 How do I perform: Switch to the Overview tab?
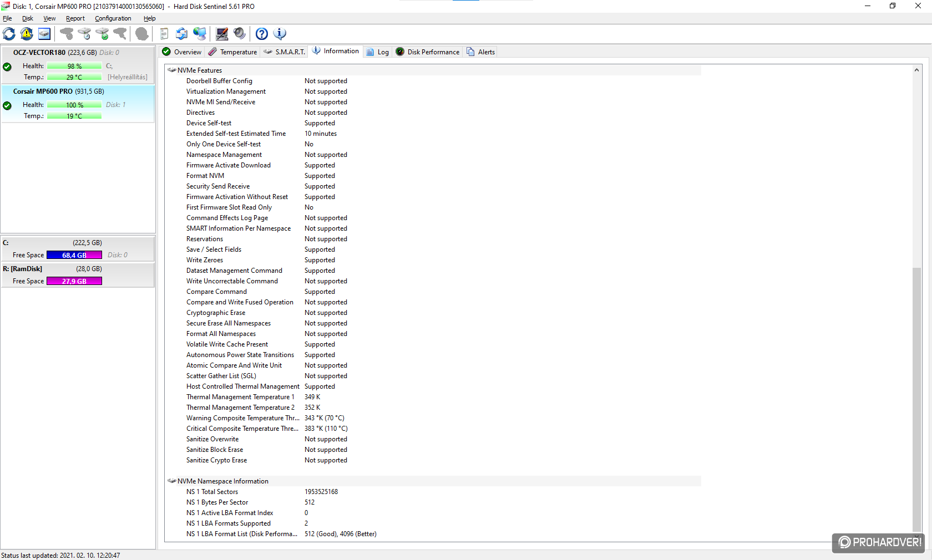(181, 52)
